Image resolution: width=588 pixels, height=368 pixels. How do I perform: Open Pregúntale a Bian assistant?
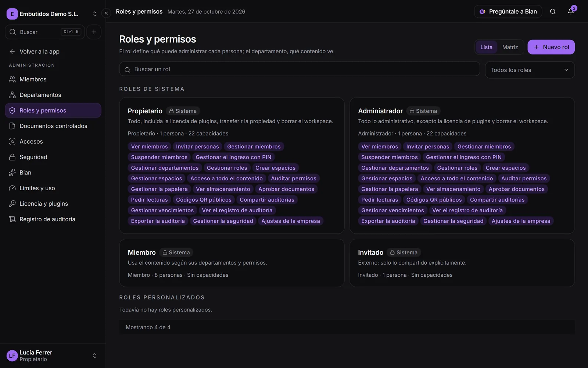pos(508,11)
